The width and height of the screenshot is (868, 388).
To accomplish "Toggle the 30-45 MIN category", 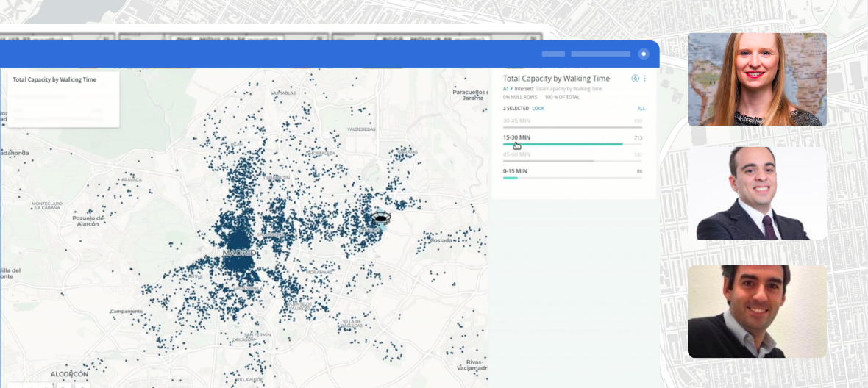I will (516, 121).
